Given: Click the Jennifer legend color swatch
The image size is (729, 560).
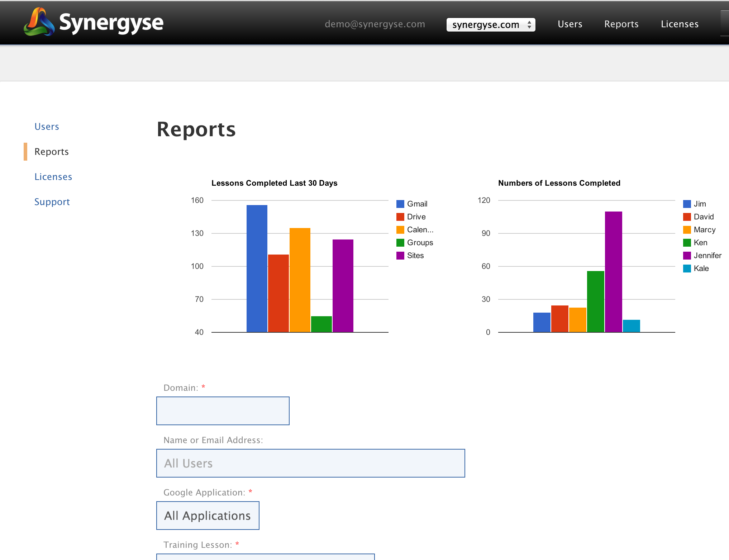Looking at the screenshot, I should tap(687, 256).
